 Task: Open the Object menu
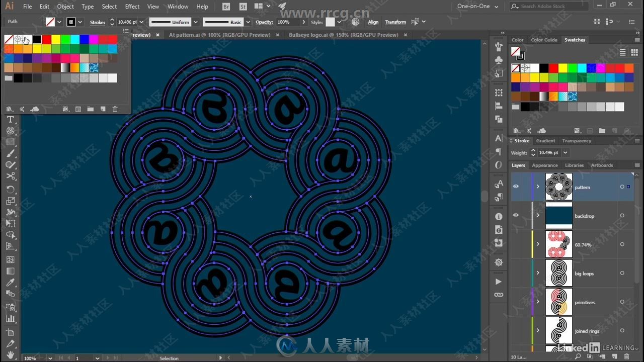tap(65, 7)
